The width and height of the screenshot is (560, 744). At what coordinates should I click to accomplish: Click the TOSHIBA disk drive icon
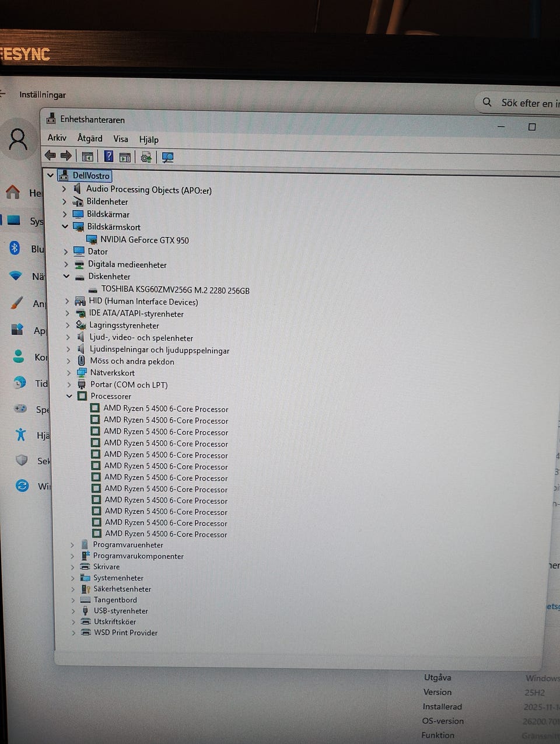[x=93, y=289]
